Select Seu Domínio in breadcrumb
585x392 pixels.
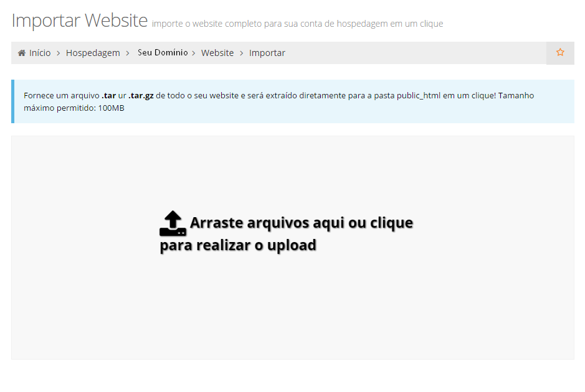tap(163, 52)
